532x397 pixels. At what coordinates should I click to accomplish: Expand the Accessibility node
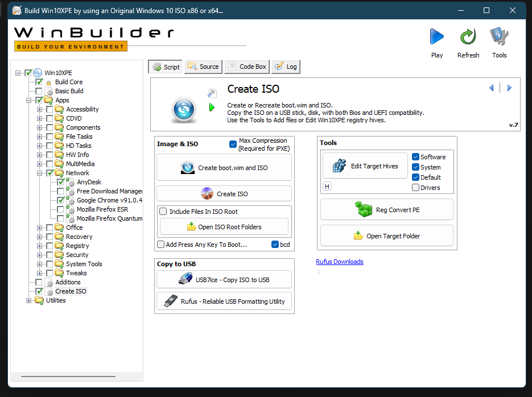40,110
